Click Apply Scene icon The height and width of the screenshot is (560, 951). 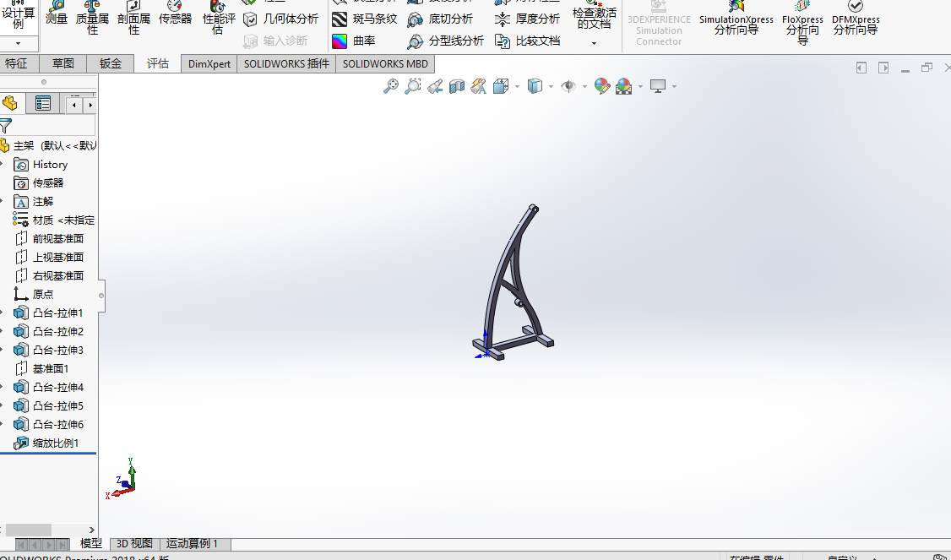point(623,86)
